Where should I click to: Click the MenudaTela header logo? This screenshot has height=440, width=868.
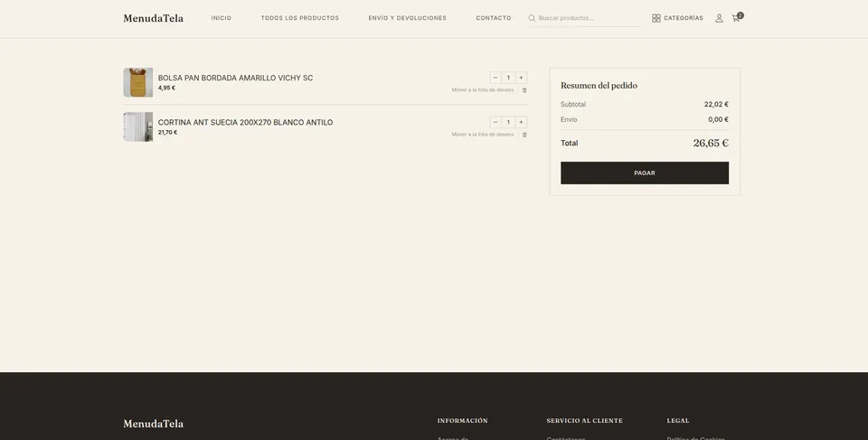[154, 18]
